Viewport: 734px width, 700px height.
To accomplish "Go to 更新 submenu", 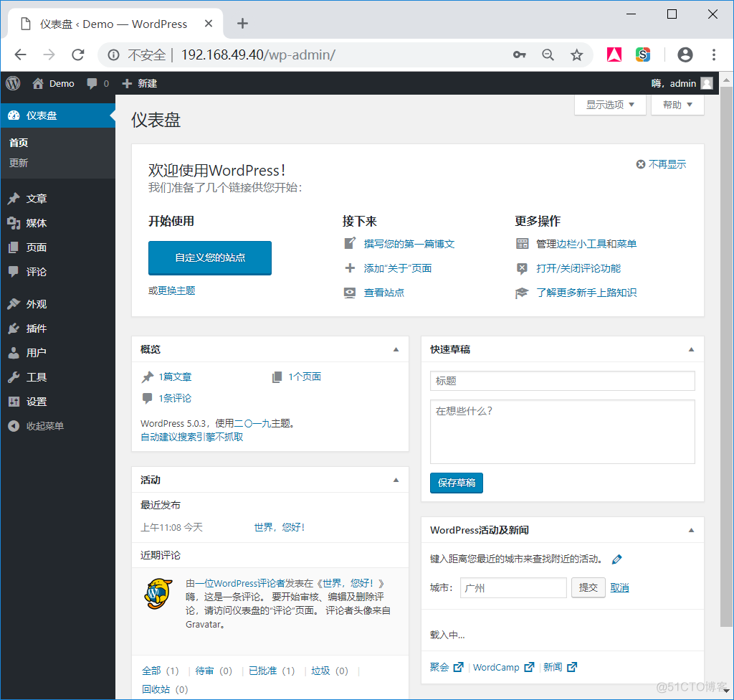I will tap(19, 163).
